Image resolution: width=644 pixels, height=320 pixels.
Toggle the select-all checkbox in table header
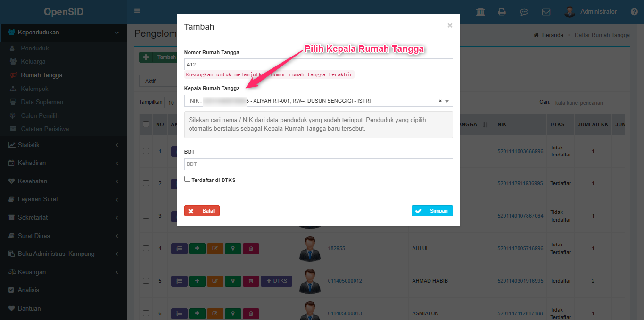tap(146, 124)
